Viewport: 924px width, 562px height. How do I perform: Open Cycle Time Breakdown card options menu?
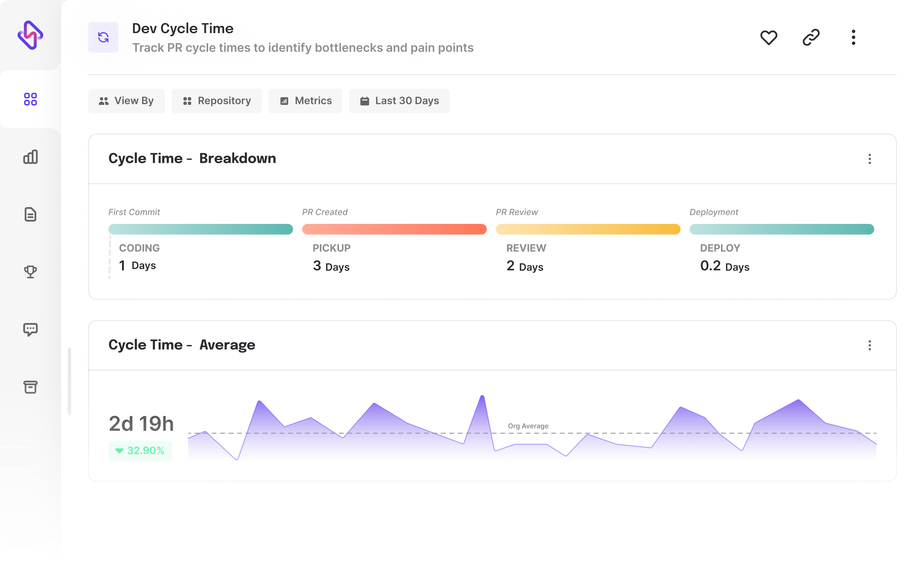pos(869,159)
